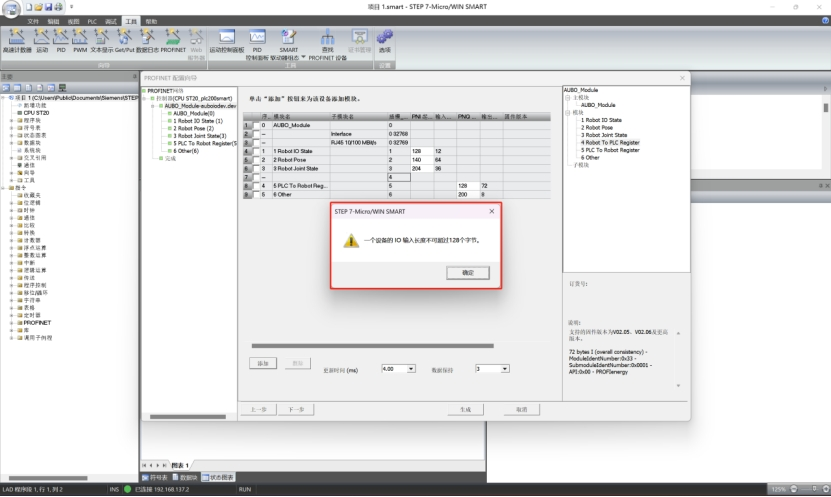831x497 pixels.
Task: Open the 数据保持 dropdown showing 3
Action: coord(505,369)
